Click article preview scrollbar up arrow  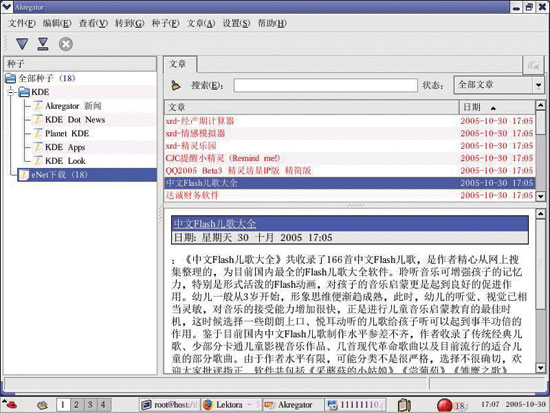click(x=541, y=214)
